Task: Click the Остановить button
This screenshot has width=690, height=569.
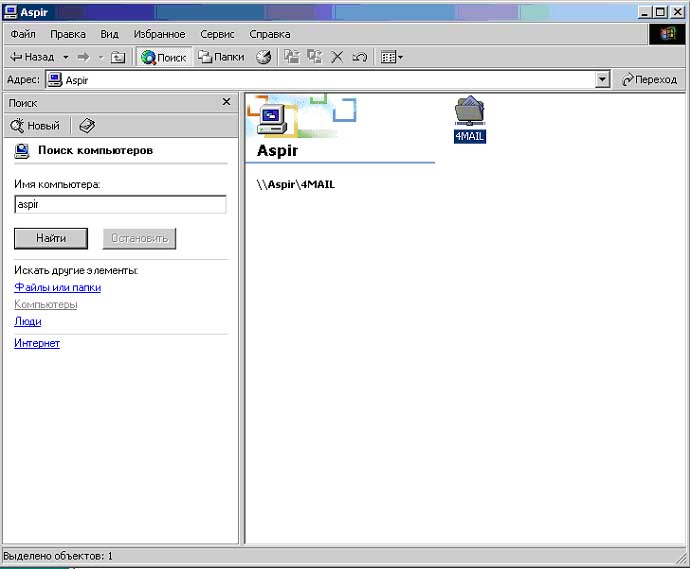Action: [x=139, y=239]
